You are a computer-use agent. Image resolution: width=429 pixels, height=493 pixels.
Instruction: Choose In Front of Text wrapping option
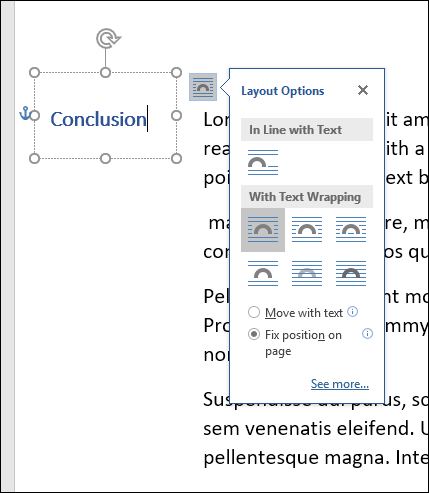click(x=351, y=274)
